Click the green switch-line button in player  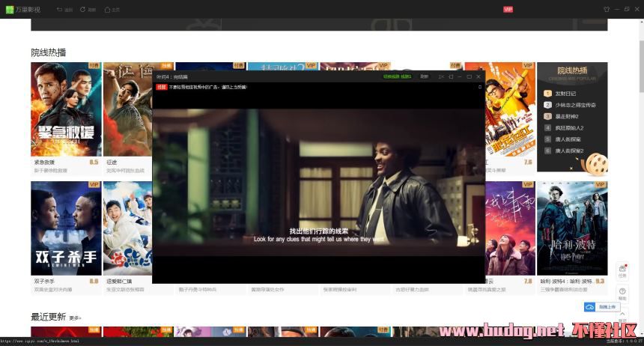click(397, 76)
